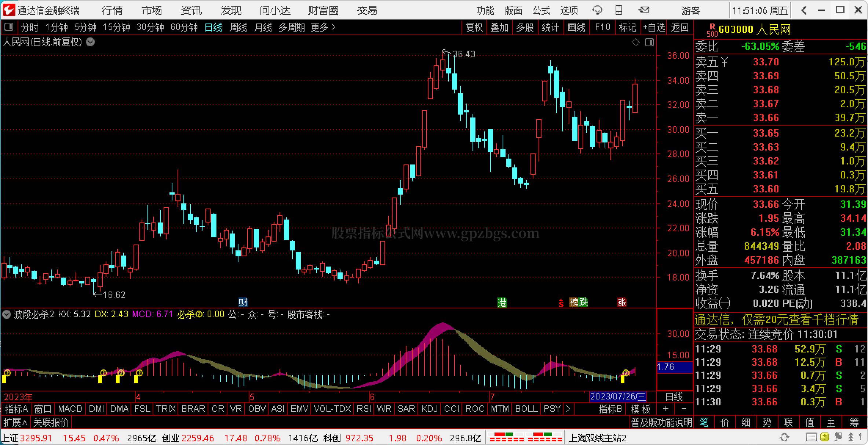The height and width of the screenshot is (445, 868).
Task: Click the yellow coin icon in status bar
Action: (x=824, y=437)
